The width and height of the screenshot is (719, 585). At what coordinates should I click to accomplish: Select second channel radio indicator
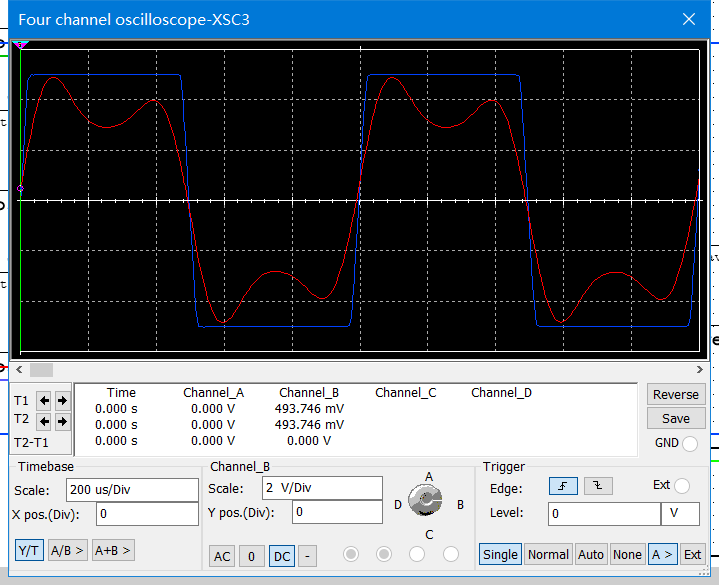tap(384, 554)
